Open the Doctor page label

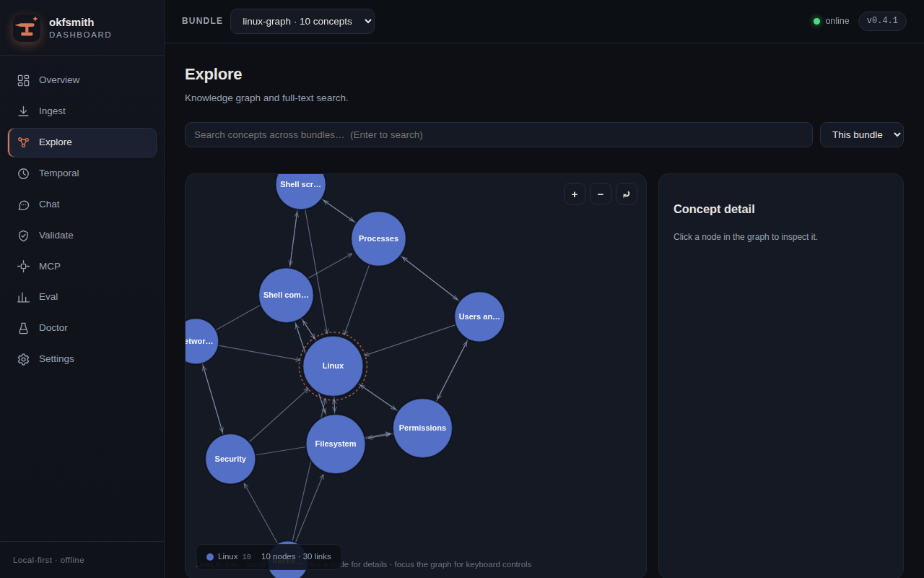coord(53,328)
